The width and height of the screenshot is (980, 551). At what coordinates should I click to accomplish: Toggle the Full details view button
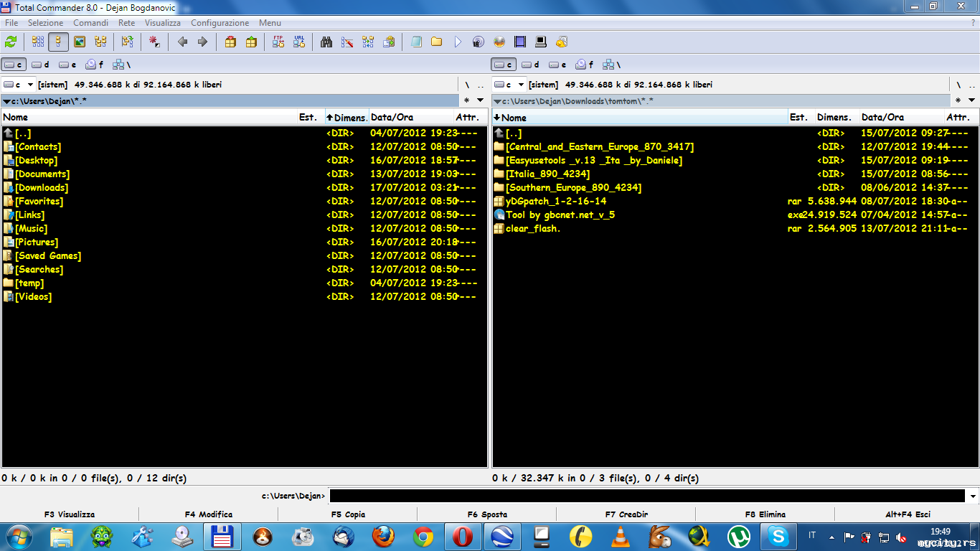pos(59,42)
